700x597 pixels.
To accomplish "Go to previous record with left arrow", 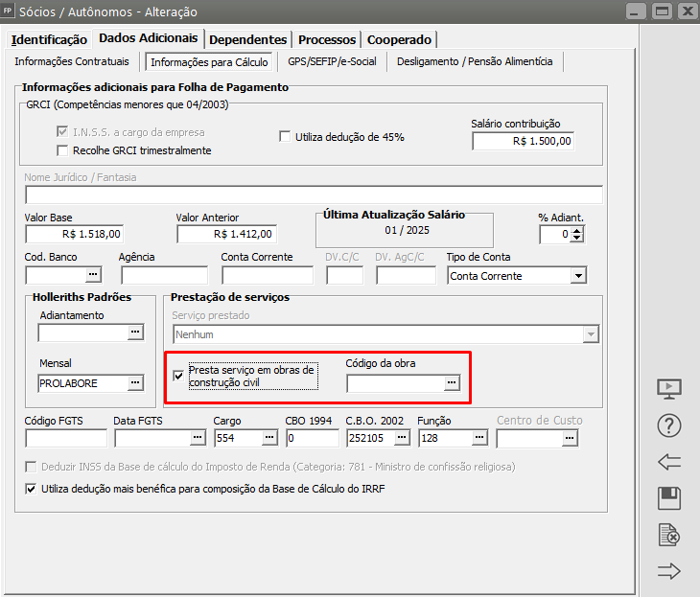I will click(x=668, y=462).
